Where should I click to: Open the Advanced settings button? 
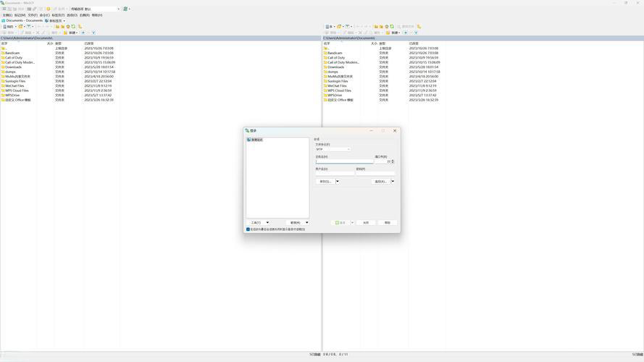click(x=380, y=182)
